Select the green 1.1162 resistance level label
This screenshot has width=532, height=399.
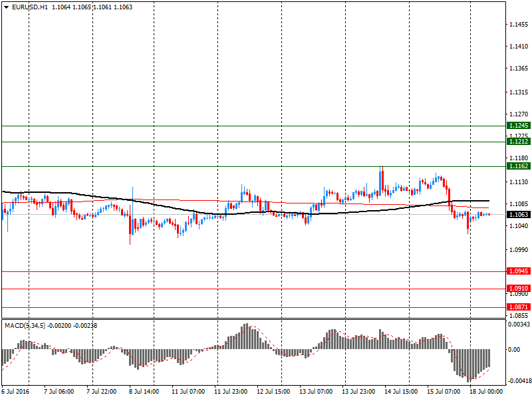click(519, 166)
